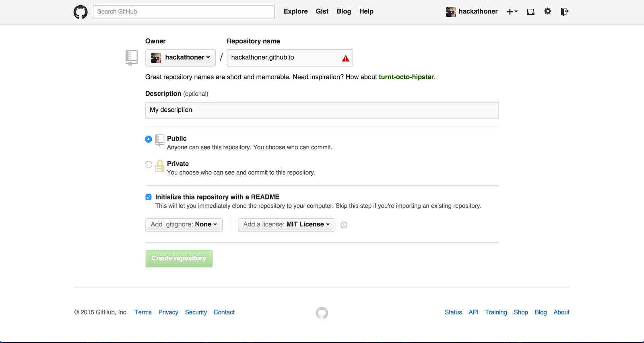The height and width of the screenshot is (343, 644).
Task: Open the create new plus menu
Action: (512, 12)
